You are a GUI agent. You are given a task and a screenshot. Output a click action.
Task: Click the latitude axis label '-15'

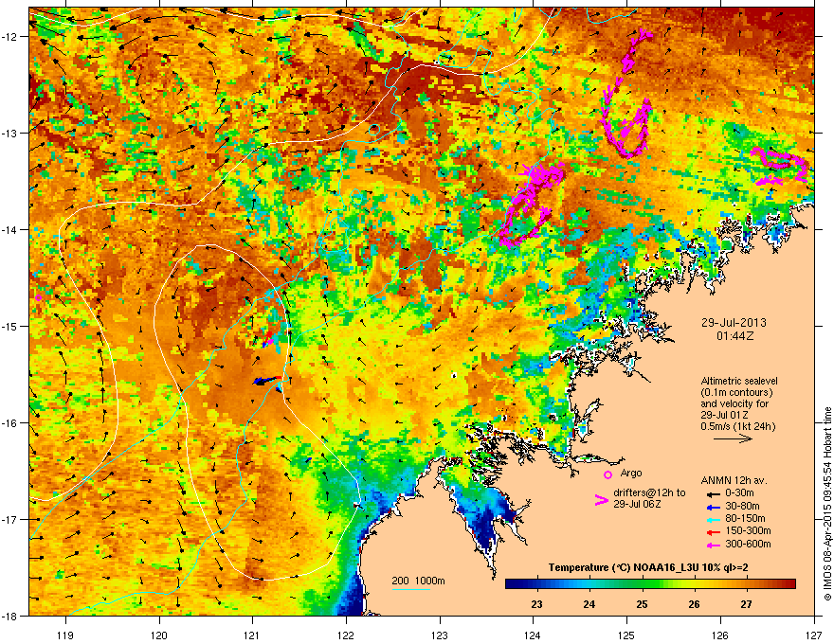[10, 326]
